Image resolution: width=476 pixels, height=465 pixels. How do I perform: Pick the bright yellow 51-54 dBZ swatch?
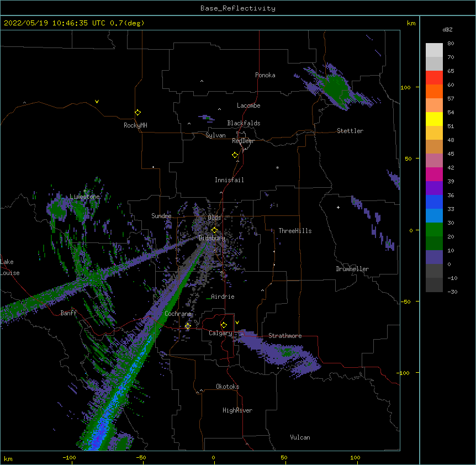point(434,119)
